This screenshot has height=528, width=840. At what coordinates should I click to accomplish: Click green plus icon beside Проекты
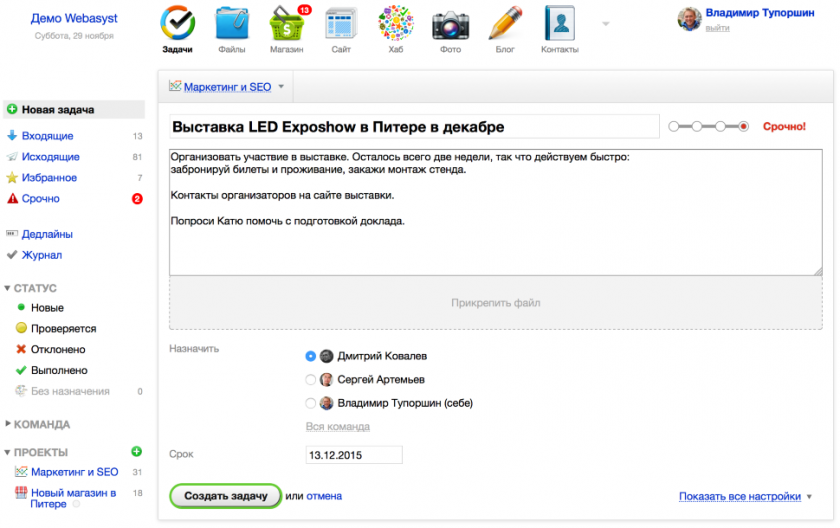pos(136,452)
